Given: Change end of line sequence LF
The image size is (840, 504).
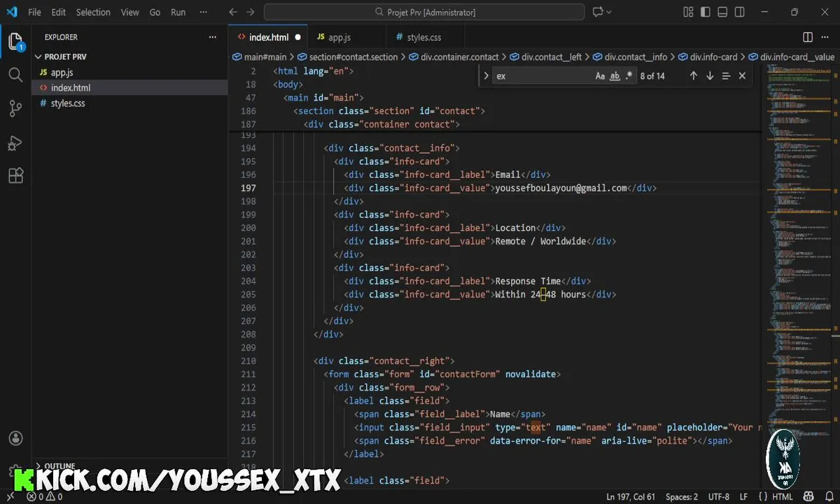Looking at the screenshot, I should click(743, 496).
